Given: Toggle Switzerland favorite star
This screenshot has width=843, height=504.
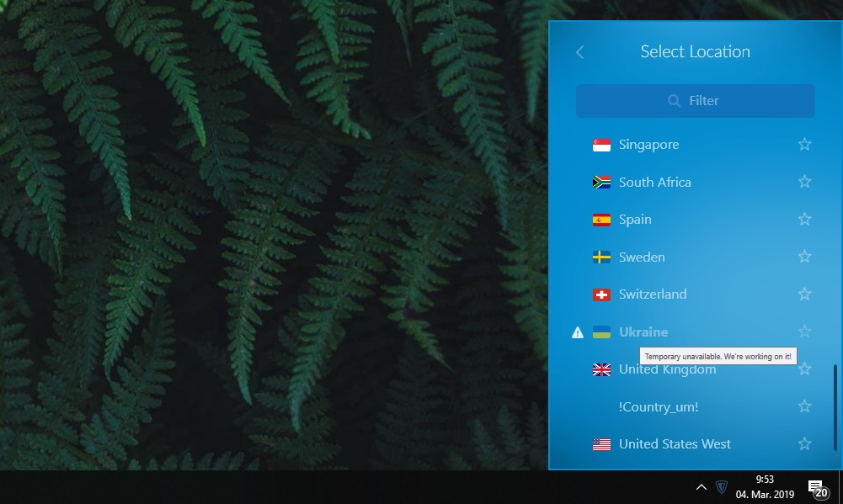Looking at the screenshot, I should coord(804,294).
